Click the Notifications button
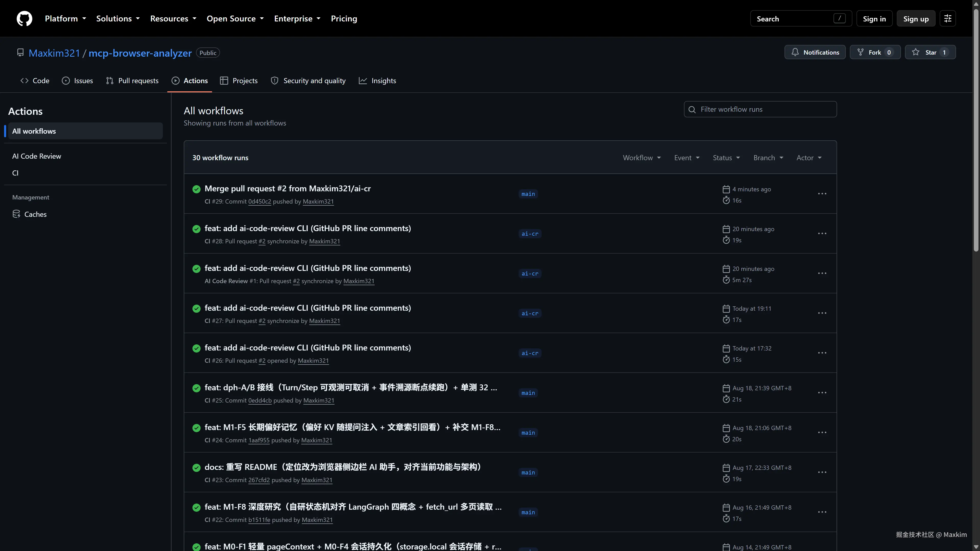 tap(815, 52)
